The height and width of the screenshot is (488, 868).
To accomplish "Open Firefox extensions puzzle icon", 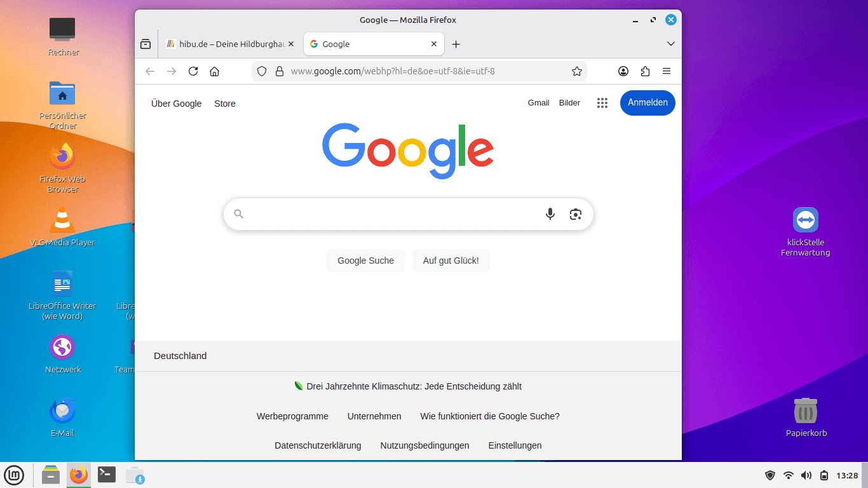I will (x=645, y=71).
